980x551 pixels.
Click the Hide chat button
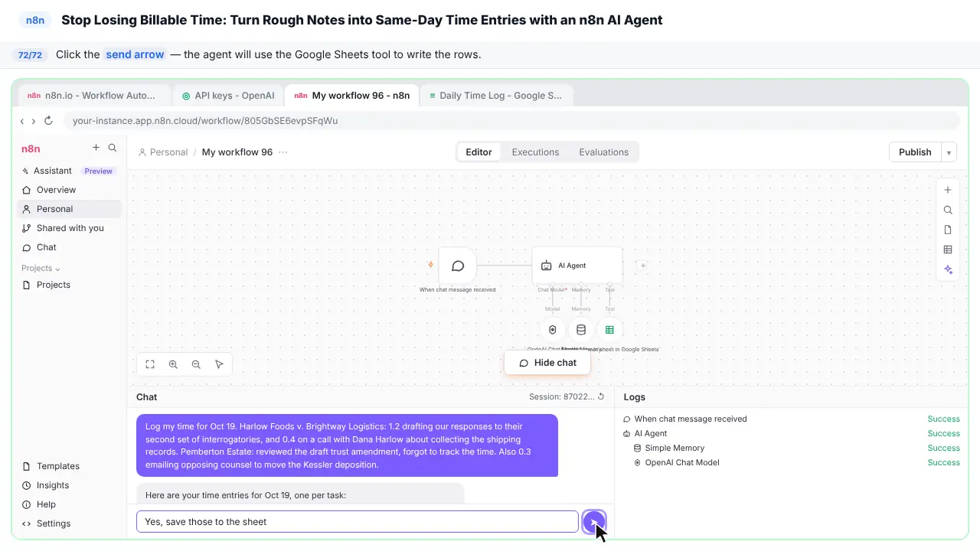pyautogui.click(x=547, y=363)
